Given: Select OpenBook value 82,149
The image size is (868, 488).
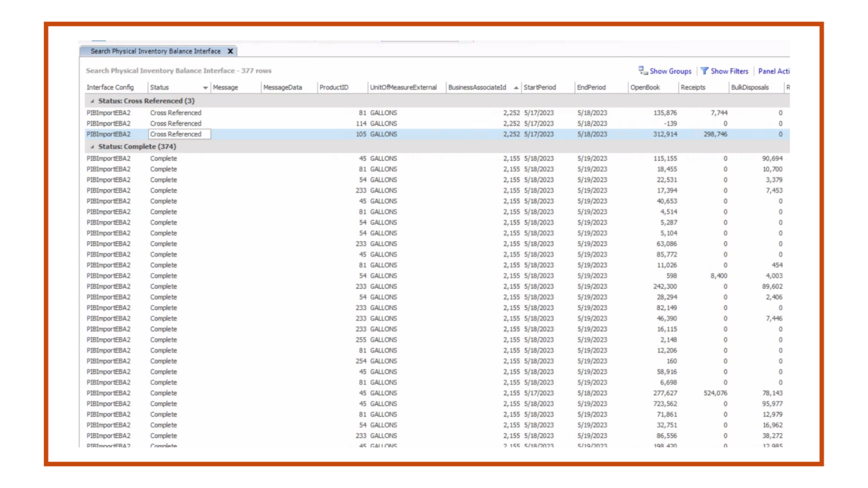Looking at the screenshot, I should (667, 308).
